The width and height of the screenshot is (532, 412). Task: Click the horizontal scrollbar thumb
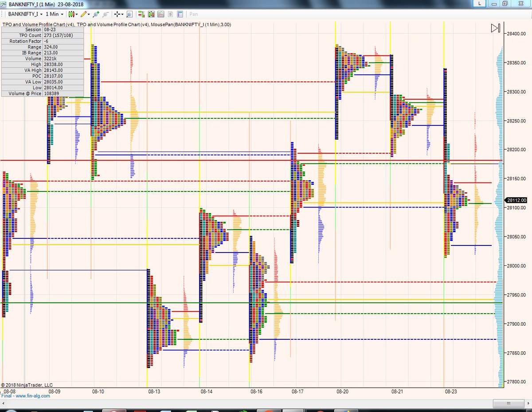pyautogui.click(x=509, y=404)
